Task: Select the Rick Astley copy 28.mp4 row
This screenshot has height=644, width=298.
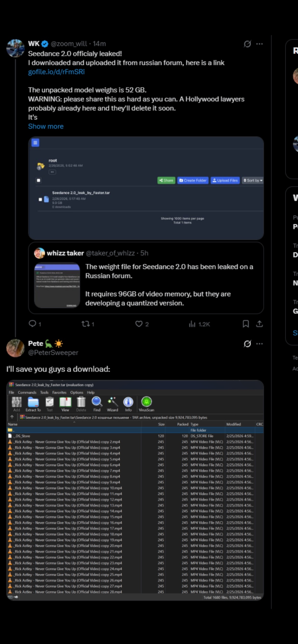Action: coord(135,591)
